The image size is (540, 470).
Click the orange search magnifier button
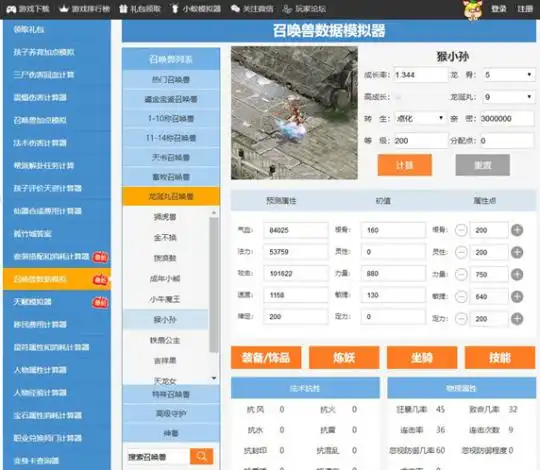(x=201, y=456)
